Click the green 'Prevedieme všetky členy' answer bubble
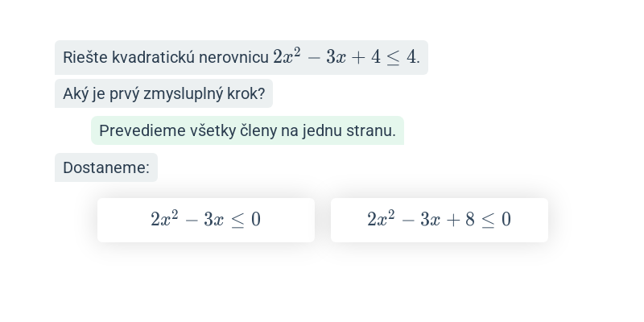 pyautogui.click(x=247, y=130)
